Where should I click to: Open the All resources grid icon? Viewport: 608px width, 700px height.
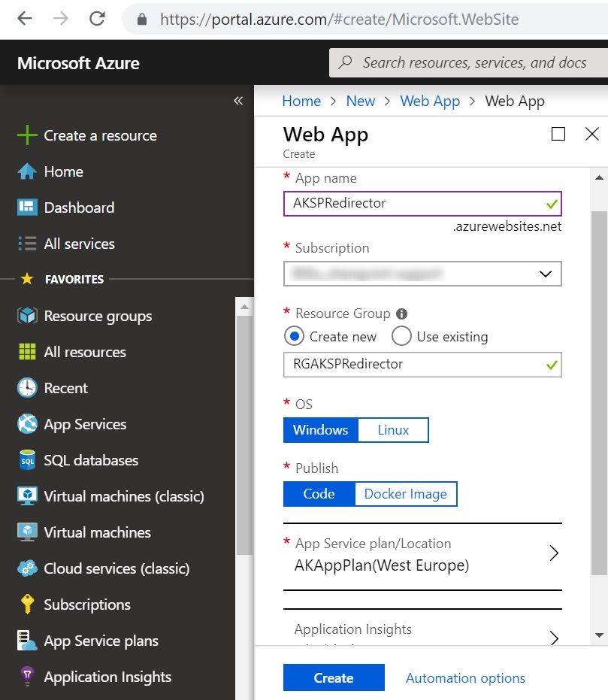click(27, 352)
